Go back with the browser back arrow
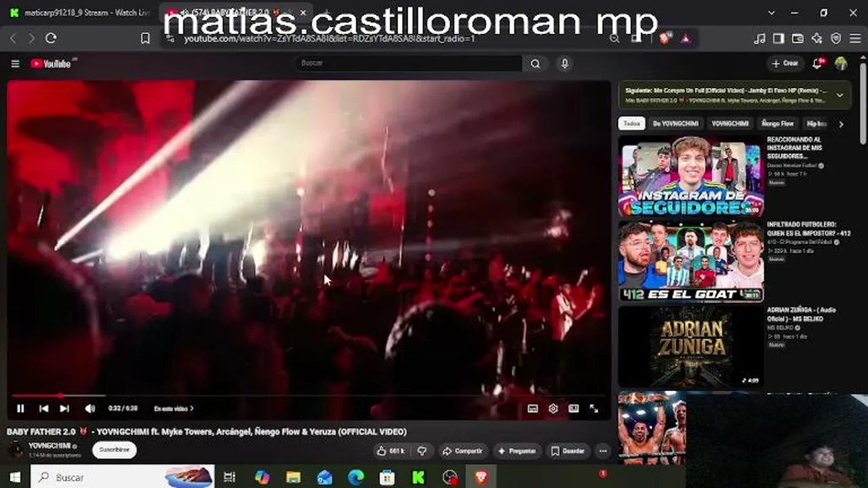 (13, 39)
